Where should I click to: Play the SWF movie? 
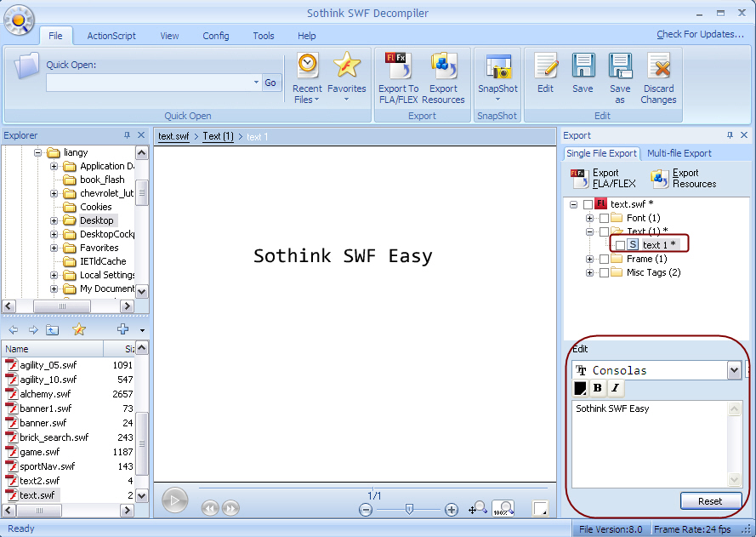tap(174, 500)
